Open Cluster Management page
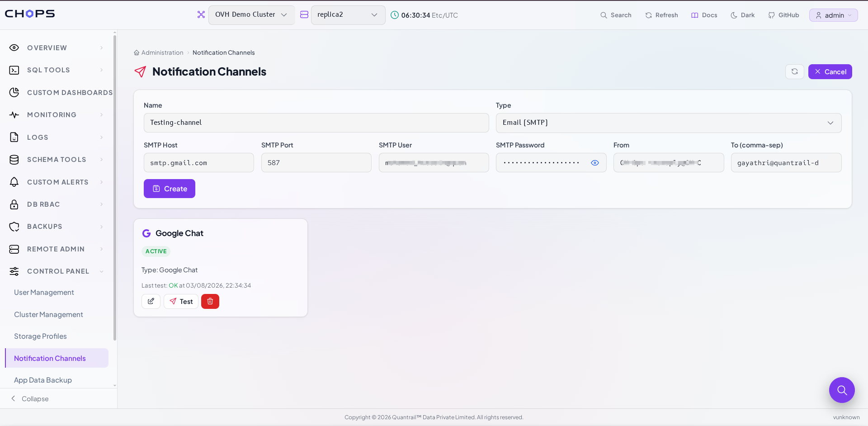The image size is (868, 426). [48, 315]
